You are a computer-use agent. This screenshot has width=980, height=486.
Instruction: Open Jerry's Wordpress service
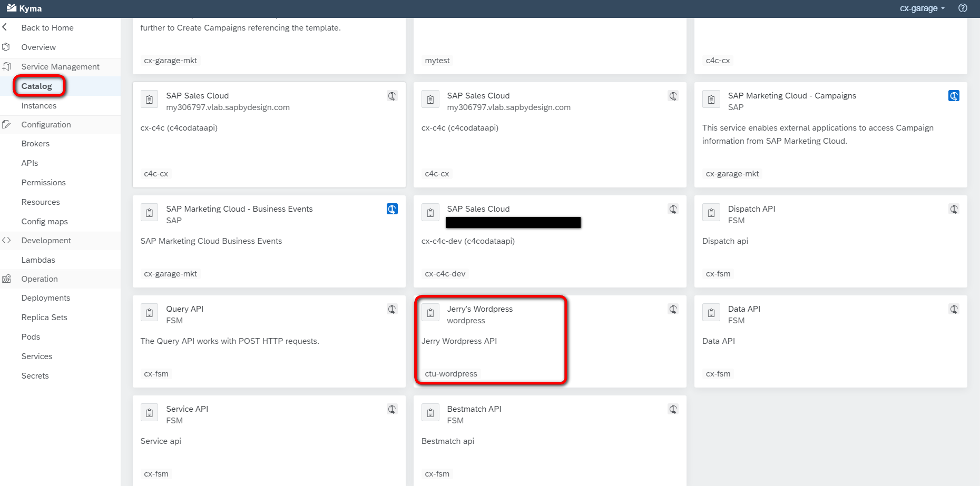point(479,309)
